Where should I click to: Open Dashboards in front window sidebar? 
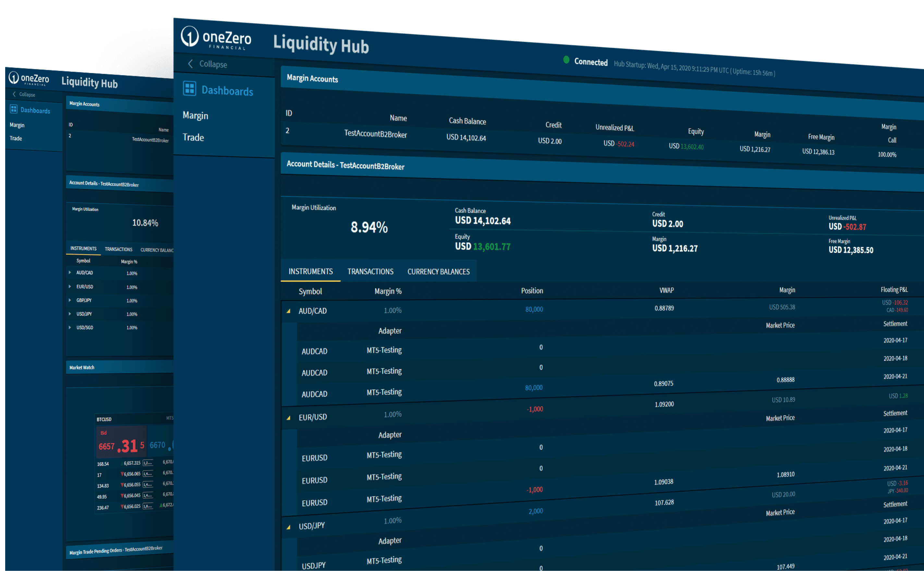227,91
